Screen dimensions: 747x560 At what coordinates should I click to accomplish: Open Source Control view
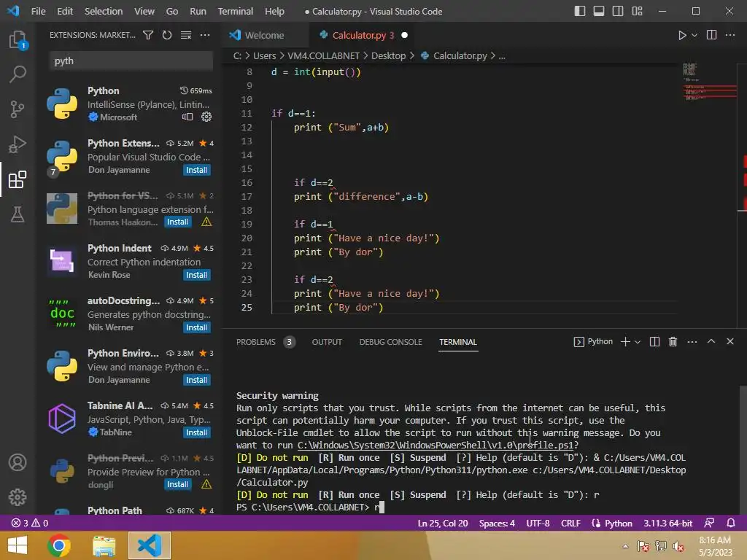coord(18,109)
